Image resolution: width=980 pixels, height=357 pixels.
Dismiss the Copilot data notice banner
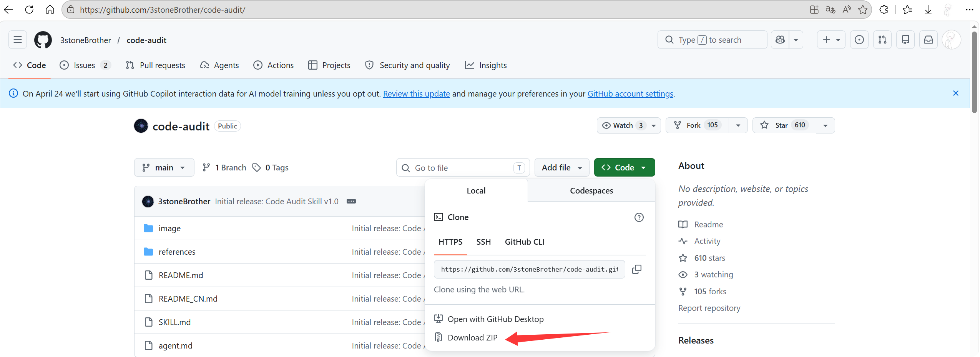956,93
